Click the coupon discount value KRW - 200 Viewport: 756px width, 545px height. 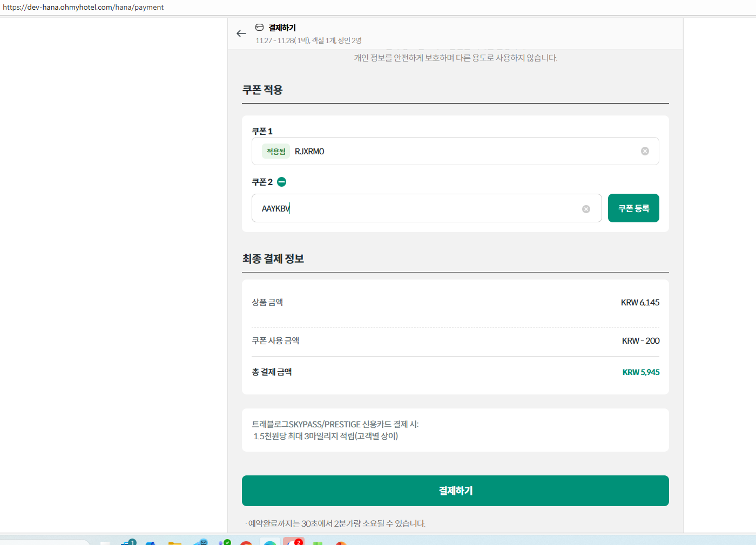click(x=640, y=340)
